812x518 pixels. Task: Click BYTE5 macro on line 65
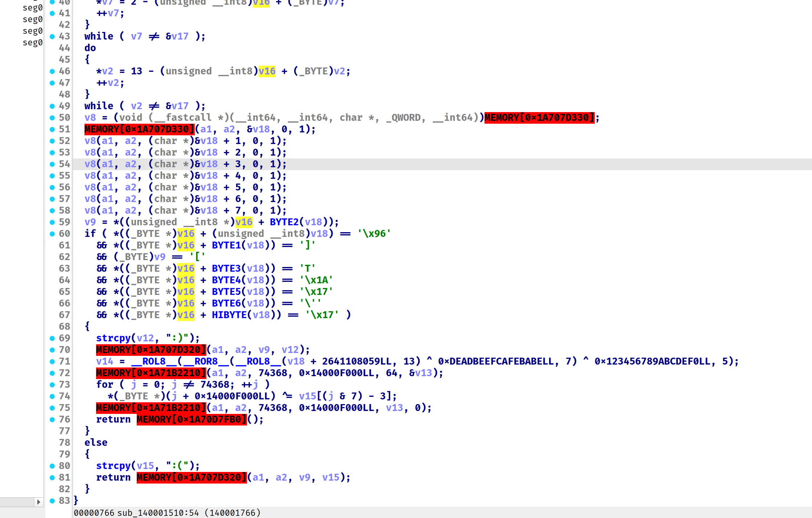[226, 292]
